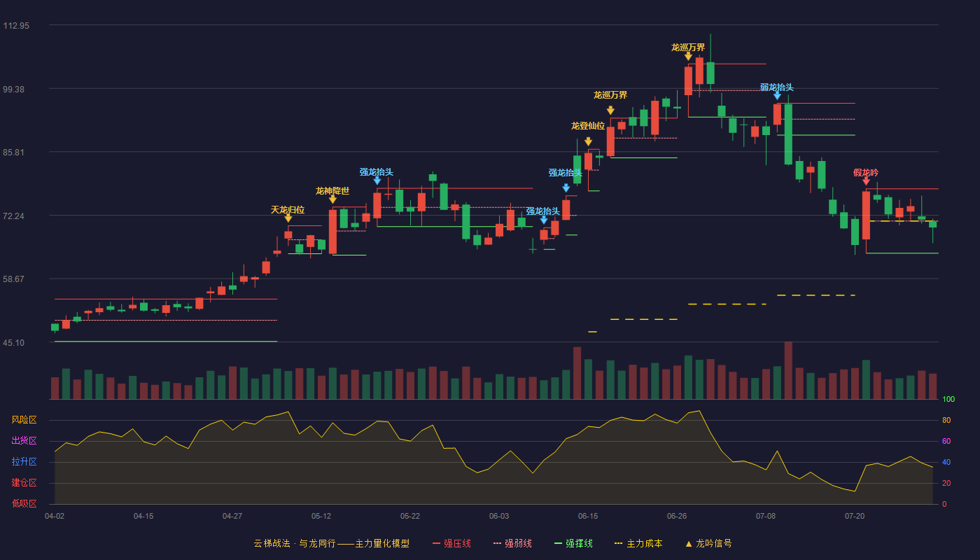Image resolution: width=980 pixels, height=560 pixels.
Task: Select the 05-12 date label
Action: tap(321, 516)
